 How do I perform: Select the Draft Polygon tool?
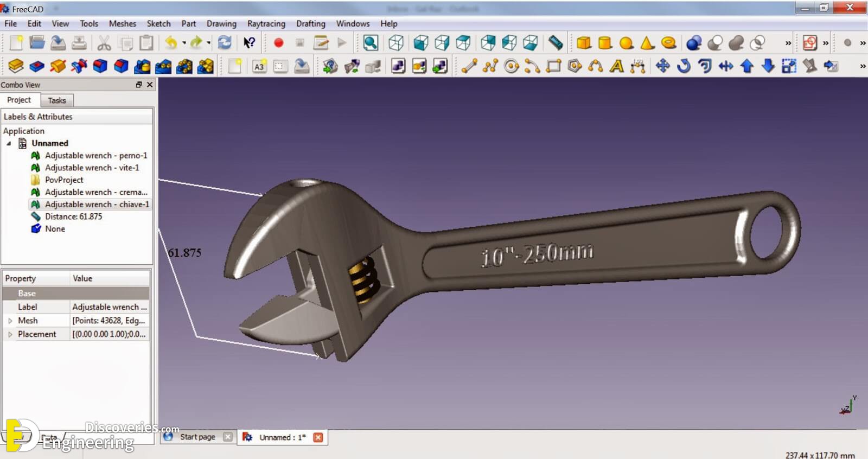(x=575, y=66)
